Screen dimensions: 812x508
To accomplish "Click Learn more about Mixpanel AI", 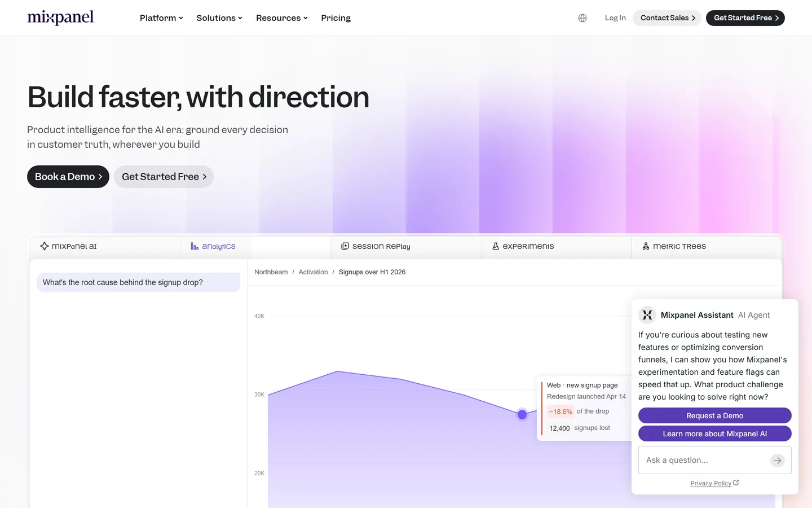I will (x=715, y=433).
